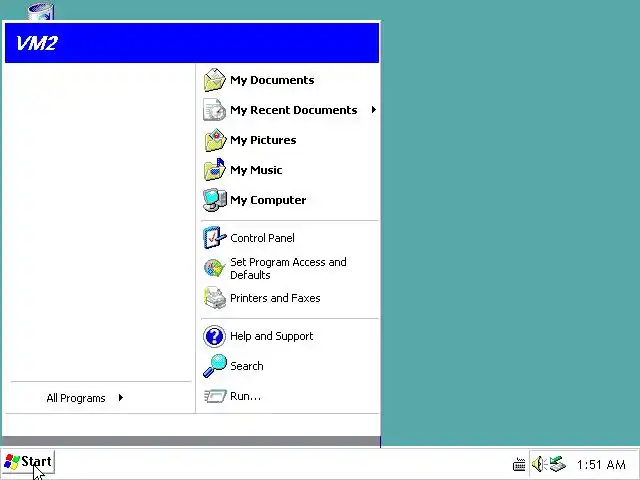
Task: Click the Run command icon
Action: [x=214, y=396]
